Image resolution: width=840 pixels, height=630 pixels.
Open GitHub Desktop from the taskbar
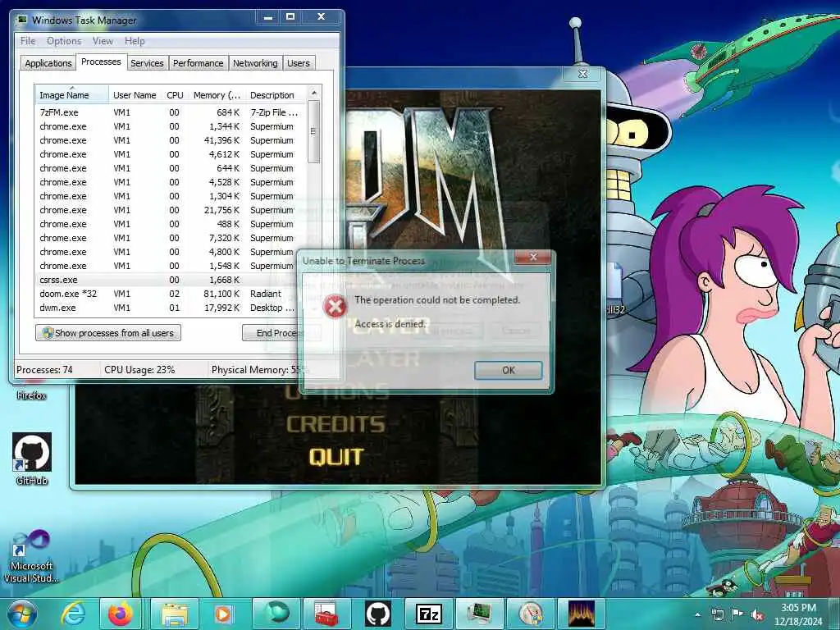click(377, 614)
